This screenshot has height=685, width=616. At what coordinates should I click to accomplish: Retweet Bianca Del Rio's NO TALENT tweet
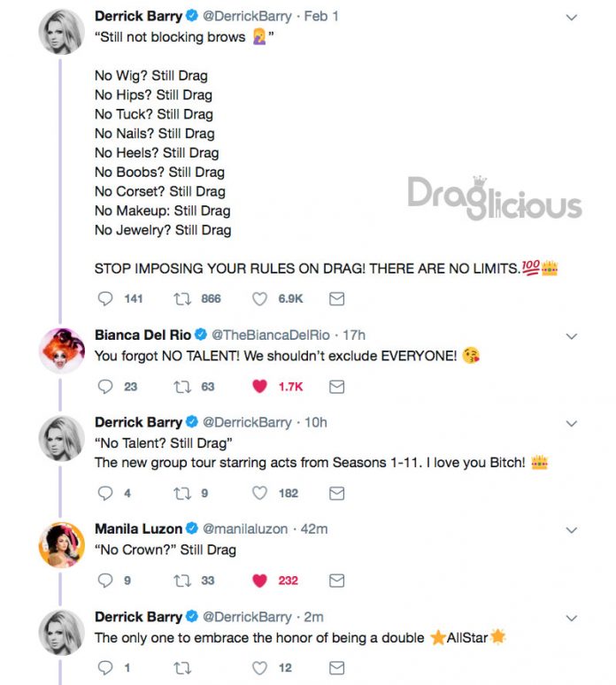click(182, 387)
